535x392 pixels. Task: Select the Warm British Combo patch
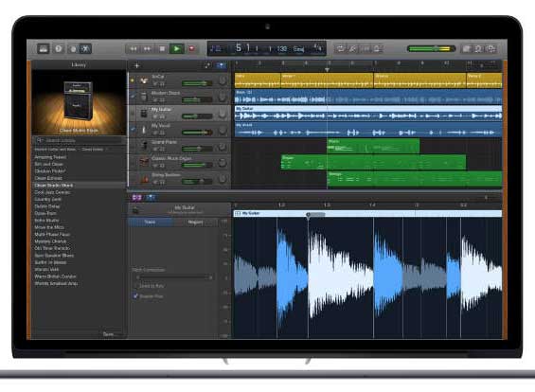[x=55, y=276]
